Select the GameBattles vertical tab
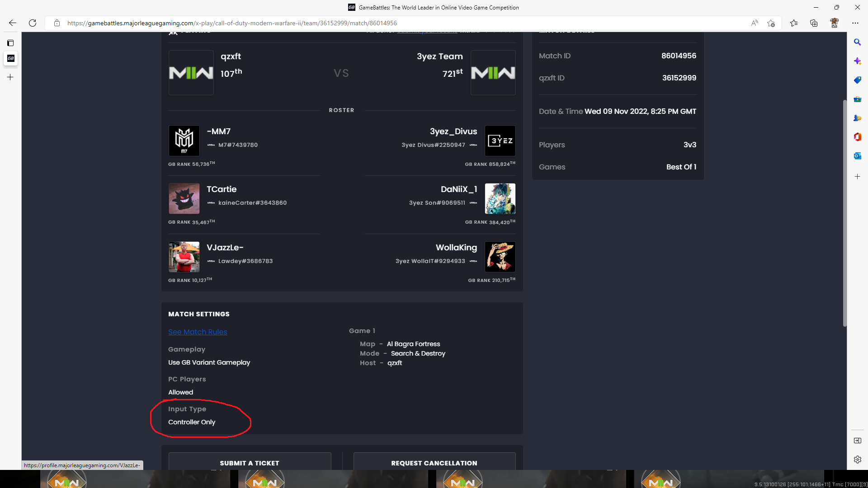Screen dimensions: 868x488 tap(10, 58)
